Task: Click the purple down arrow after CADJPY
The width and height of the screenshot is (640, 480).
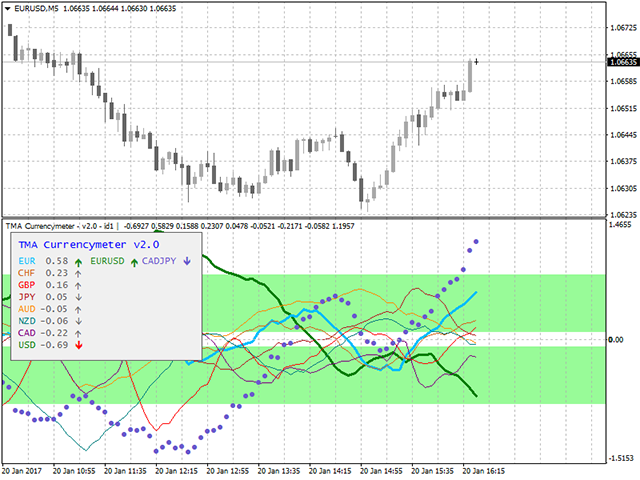Action: [x=187, y=261]
